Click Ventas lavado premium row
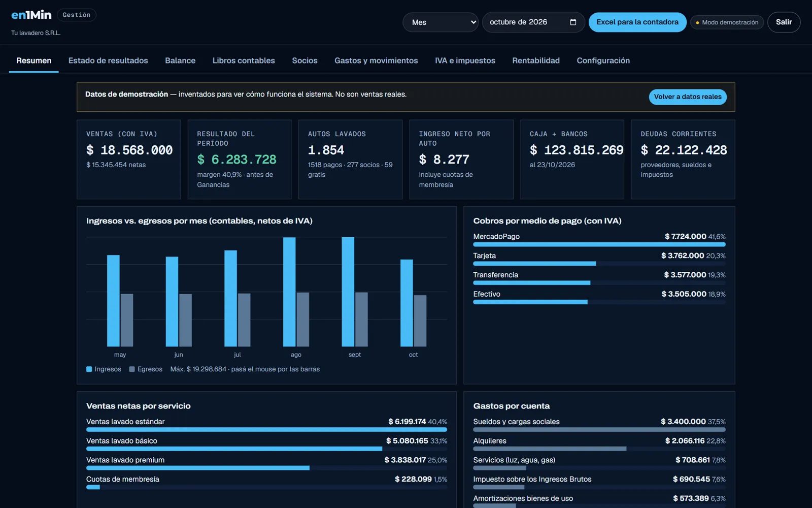 point(267,463)
